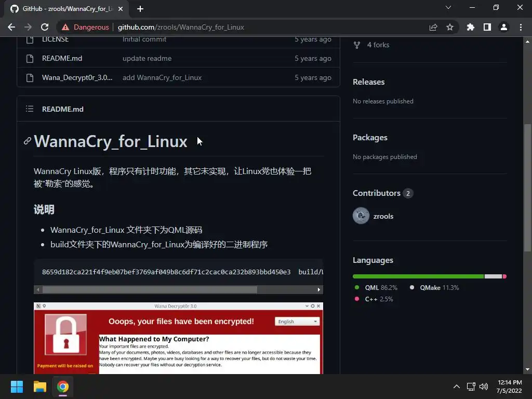Open the Chrome extensions puzzle icon
532x399 pixels.
coord(470,27)
